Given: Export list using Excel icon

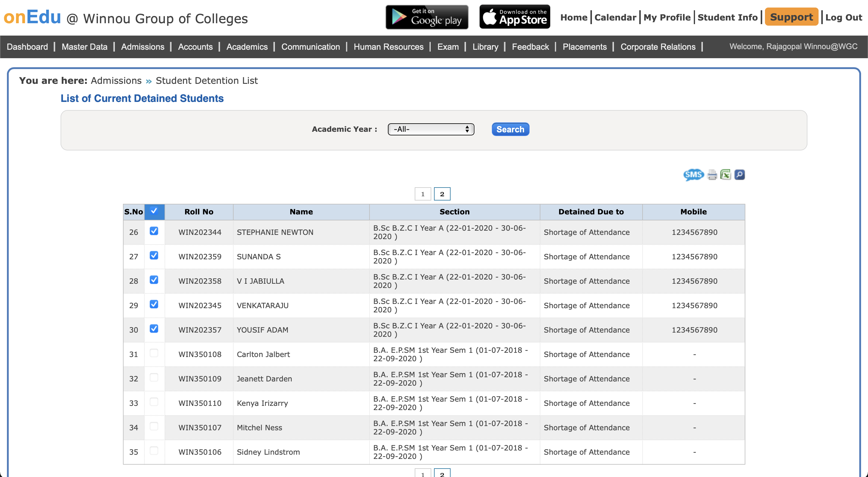Looking at the screenshot, I should 725,175.
